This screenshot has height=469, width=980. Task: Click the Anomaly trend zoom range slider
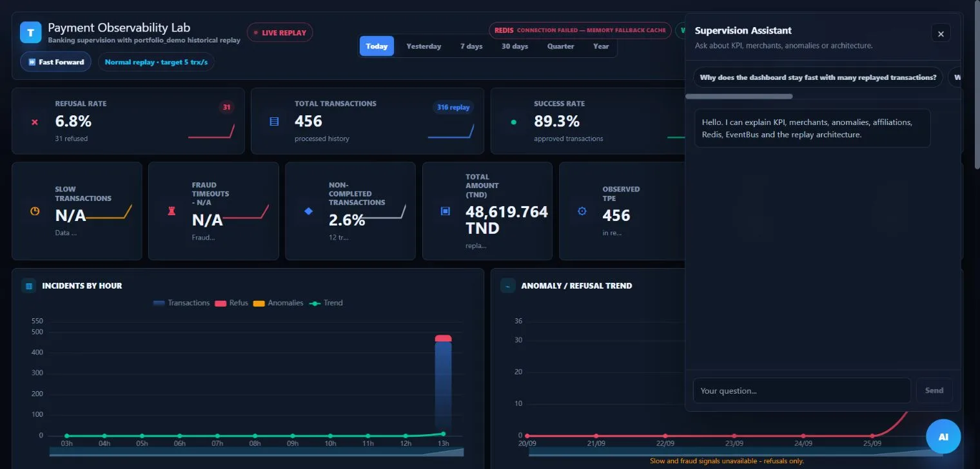(x=735, y=452)
